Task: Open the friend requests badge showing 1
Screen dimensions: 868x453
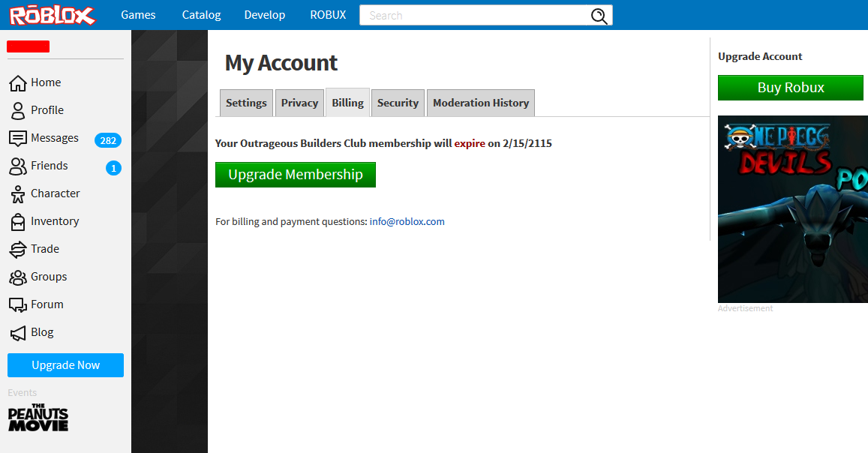Action: pyautogui.click(x=113, y=168)
